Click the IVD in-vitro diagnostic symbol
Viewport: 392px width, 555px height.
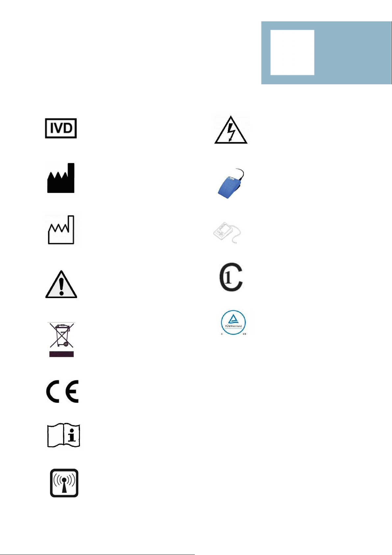click(x=61, y=128)
